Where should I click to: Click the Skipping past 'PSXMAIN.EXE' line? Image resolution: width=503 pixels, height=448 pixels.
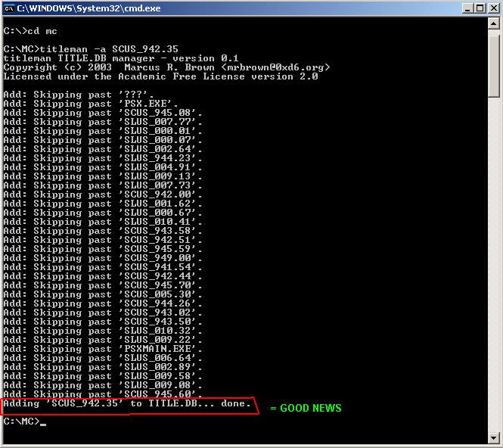click(x=103, y=349)
